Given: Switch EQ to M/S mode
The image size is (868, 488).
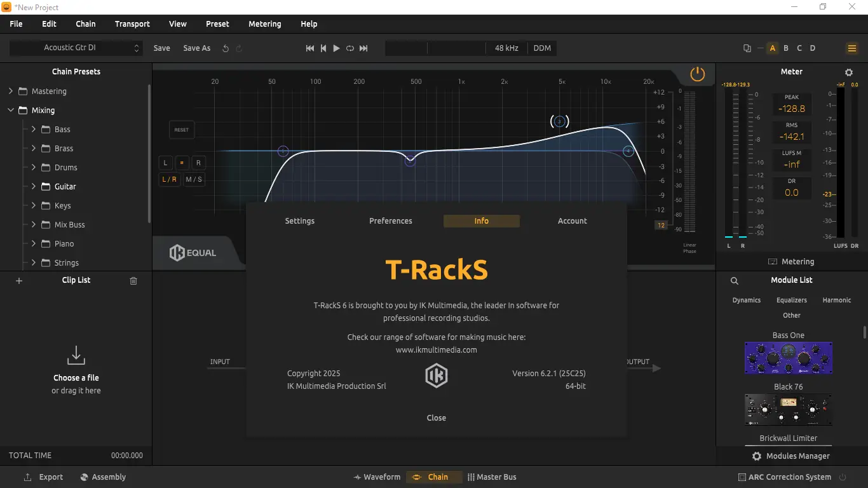Looking at the screenshot, I should [x=194, y=180].
